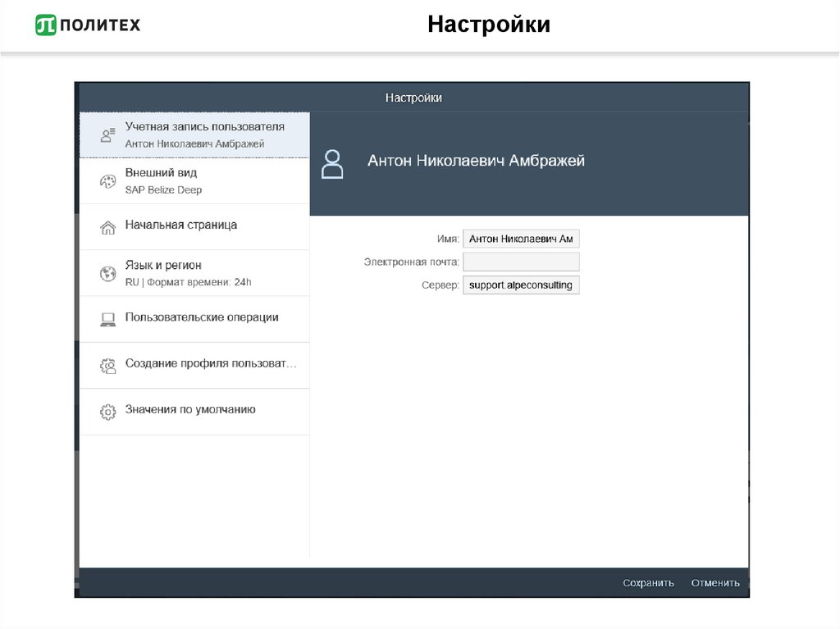
Task: Click the Политех logo
Action: [x=88, y=25]
